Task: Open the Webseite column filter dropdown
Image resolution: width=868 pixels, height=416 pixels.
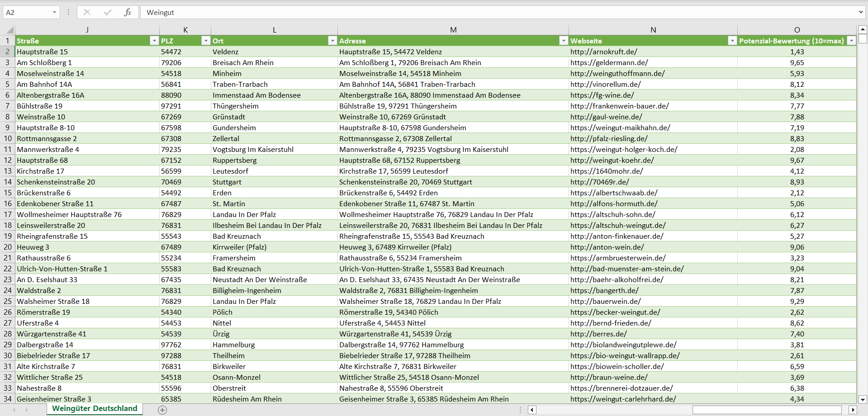Action: (732, 41)
